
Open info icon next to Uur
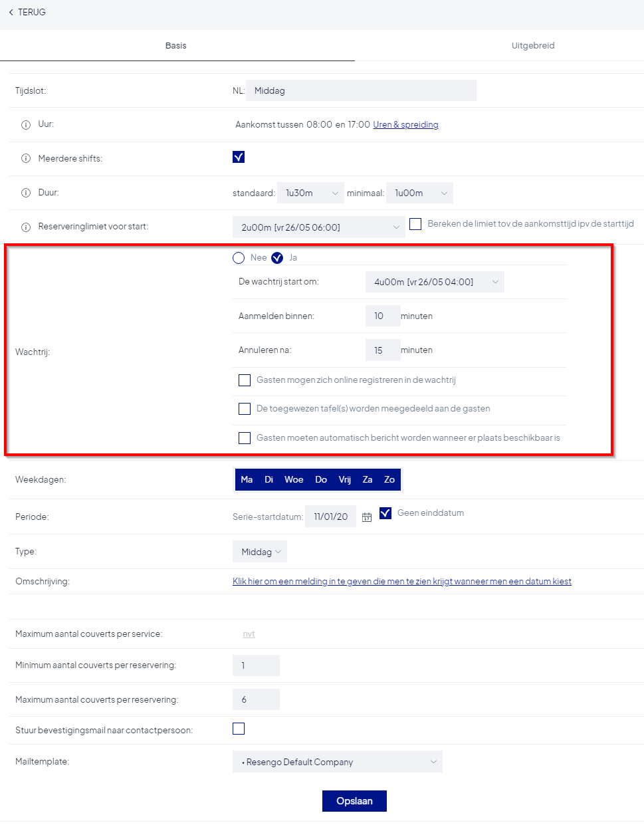(26, 125)
